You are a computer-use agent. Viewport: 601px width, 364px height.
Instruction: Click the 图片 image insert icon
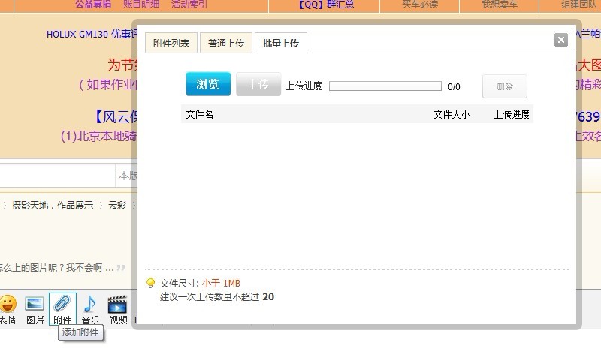pos(35,309)
